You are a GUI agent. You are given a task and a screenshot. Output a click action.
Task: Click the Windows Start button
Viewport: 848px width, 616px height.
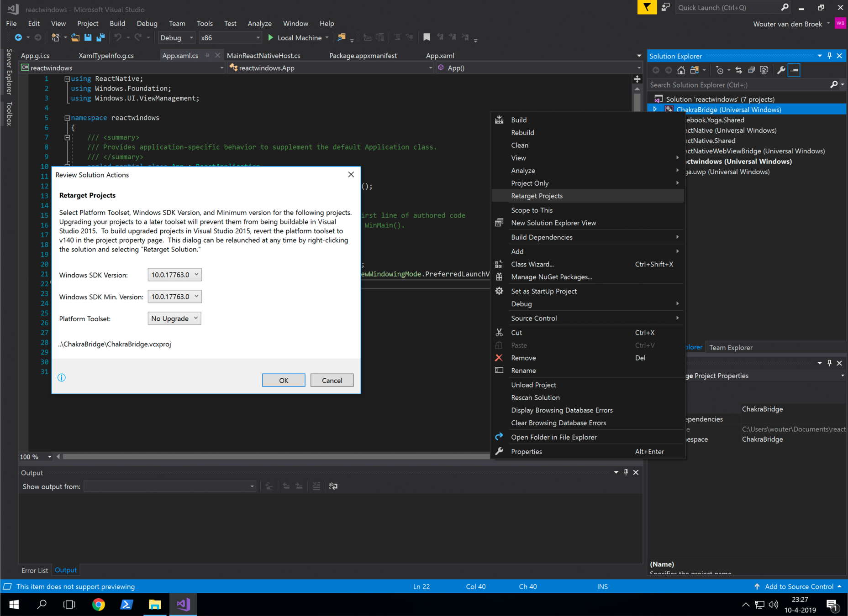tap(14, 605)
